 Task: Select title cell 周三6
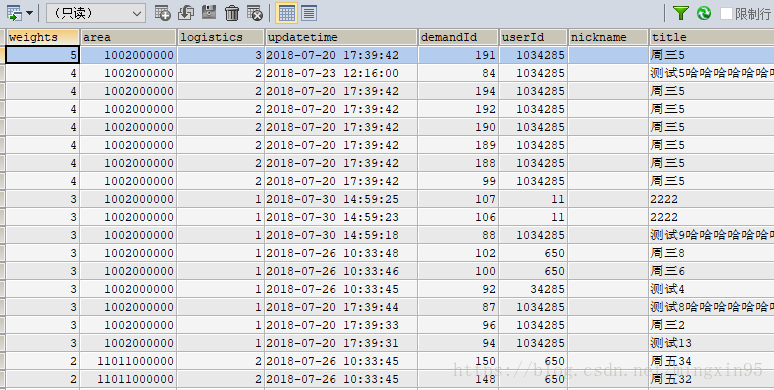click(x=712, y=271)
